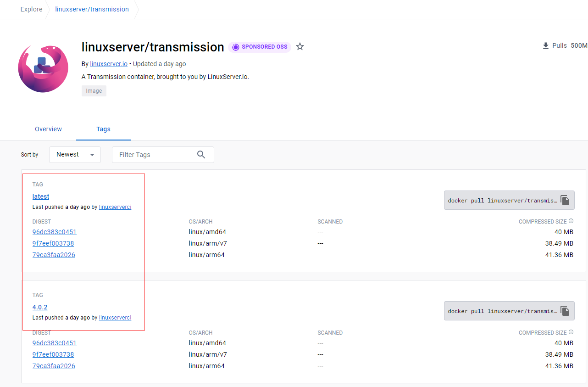The width and height of the screenshot is (588, 387).
Task: Go to Explore in the breadcrumb
Action: 31,9
